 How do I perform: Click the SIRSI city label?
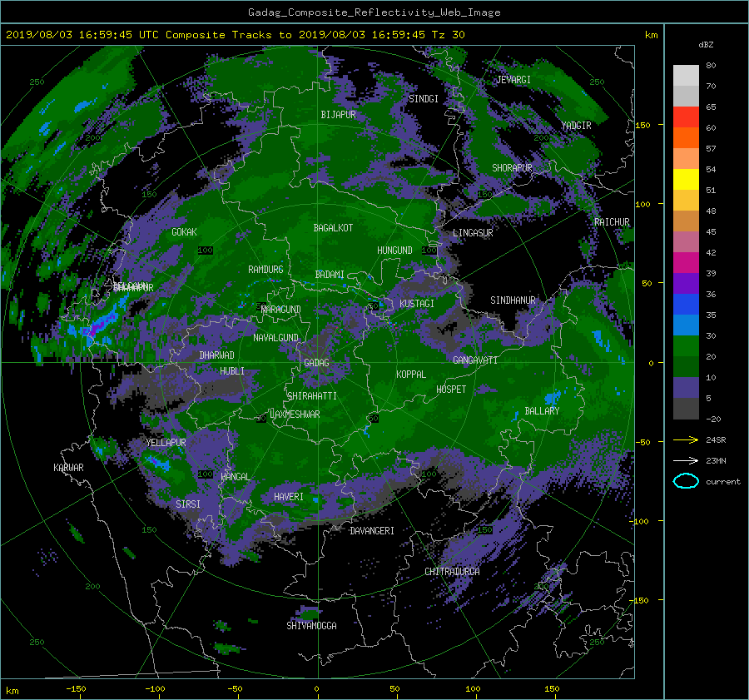(188, 504)
